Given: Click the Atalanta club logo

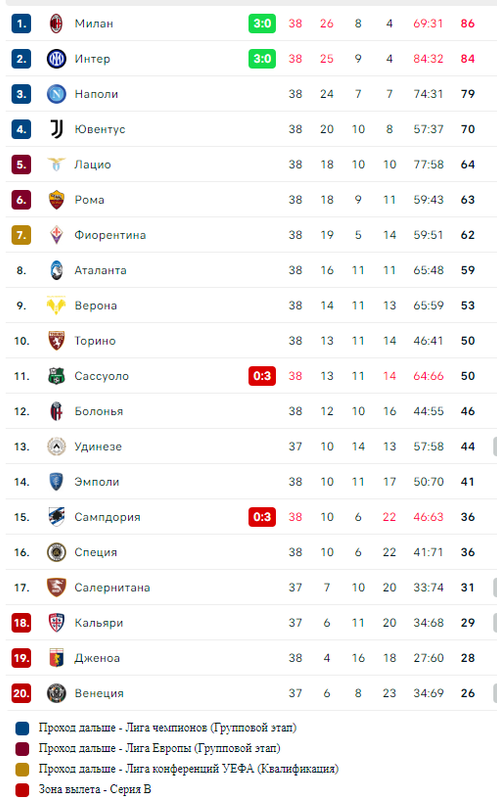Looking at the screenshot, I should coord(56,270).
